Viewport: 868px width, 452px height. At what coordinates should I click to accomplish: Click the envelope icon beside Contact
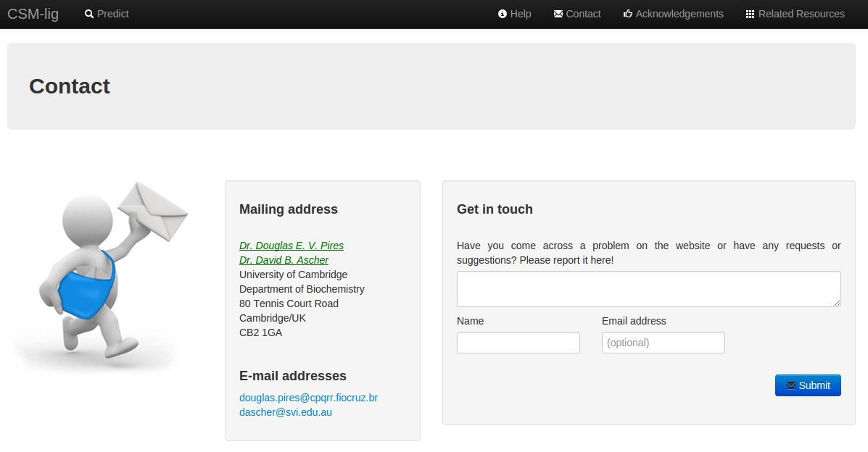click(x=558, y=14)
